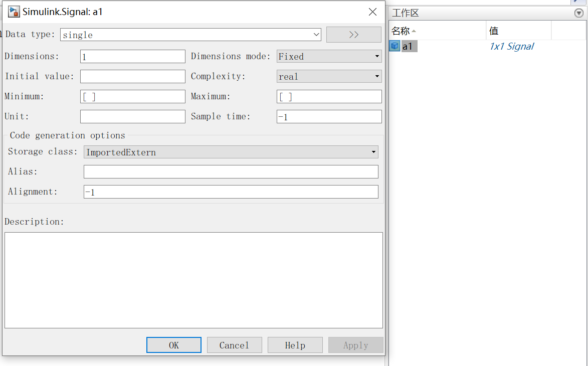The image size is (588, 366).
Task: Sort the workspace by the 名称 column header
Action: pyautogui.click(x=438, y=31)
